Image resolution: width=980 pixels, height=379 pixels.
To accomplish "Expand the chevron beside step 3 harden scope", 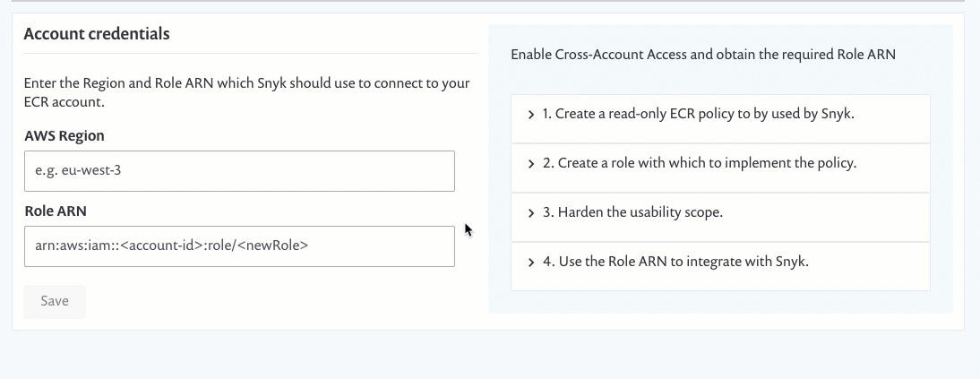I will pyautogui.click(x=531, y=213).
